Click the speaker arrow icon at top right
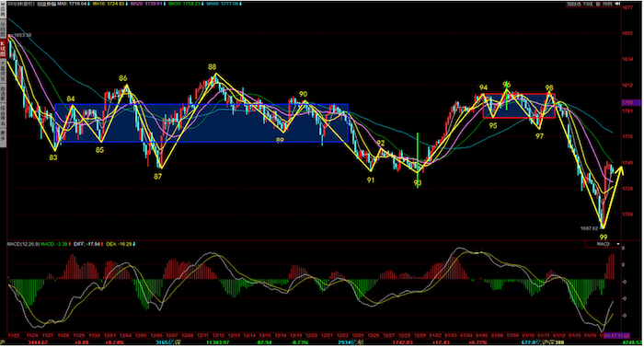 click(617, 4)
